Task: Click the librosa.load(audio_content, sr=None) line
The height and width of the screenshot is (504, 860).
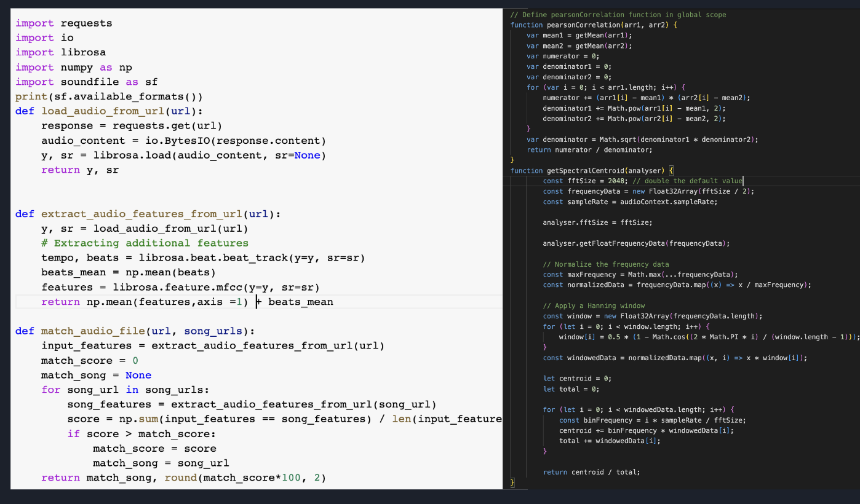Action: point(183,156)
